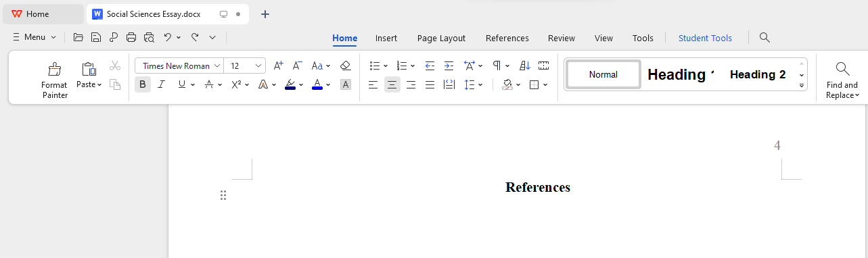Click the font color A button

(317, 84)
